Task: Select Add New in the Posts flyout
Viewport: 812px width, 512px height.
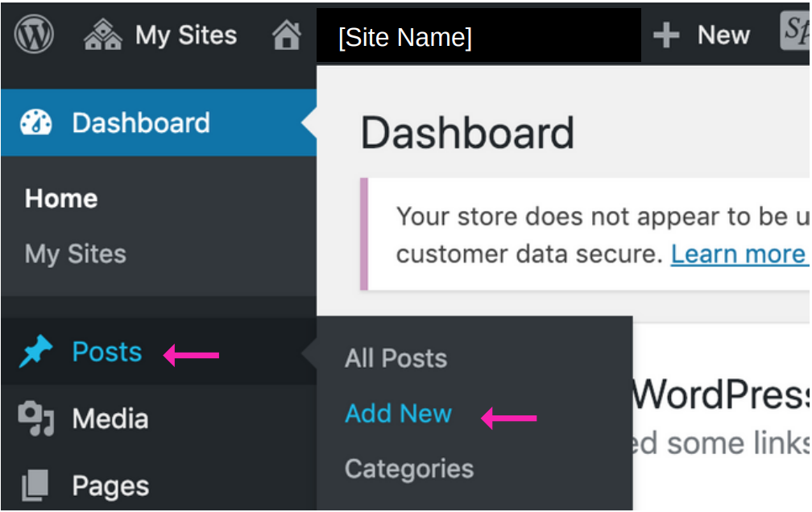Action: [399, 414]
